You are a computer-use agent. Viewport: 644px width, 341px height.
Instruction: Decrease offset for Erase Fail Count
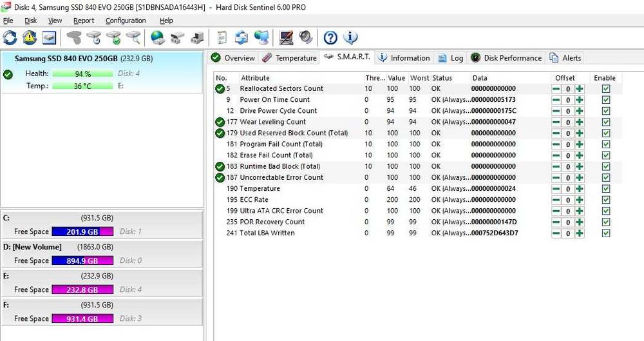[556, 155]
